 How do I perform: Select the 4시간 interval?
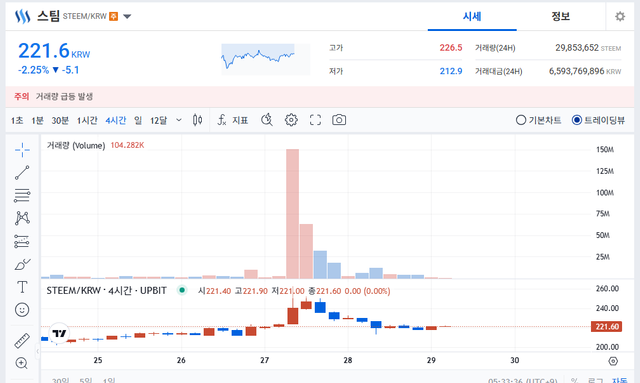pyautogui.click(x=116, y=120)
